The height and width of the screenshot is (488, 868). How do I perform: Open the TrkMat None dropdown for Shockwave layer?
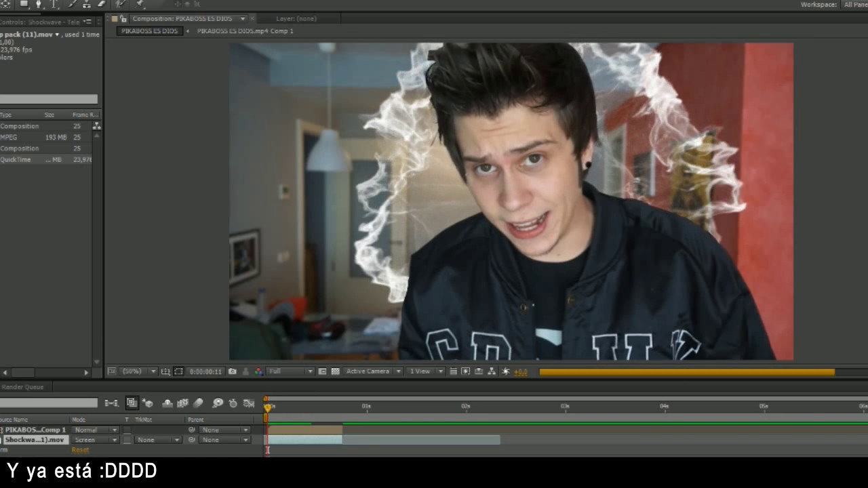(158, 440)
